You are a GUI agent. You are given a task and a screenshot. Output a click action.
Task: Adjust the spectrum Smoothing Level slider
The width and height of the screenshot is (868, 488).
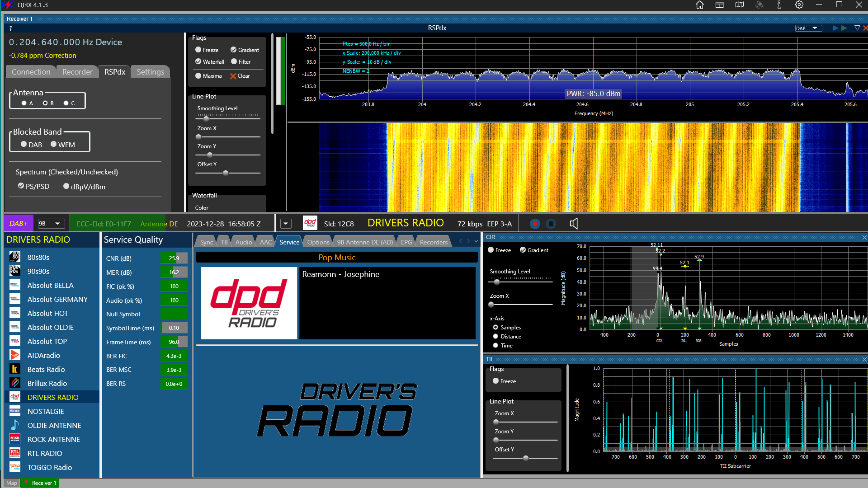click(x=206, y=119)
